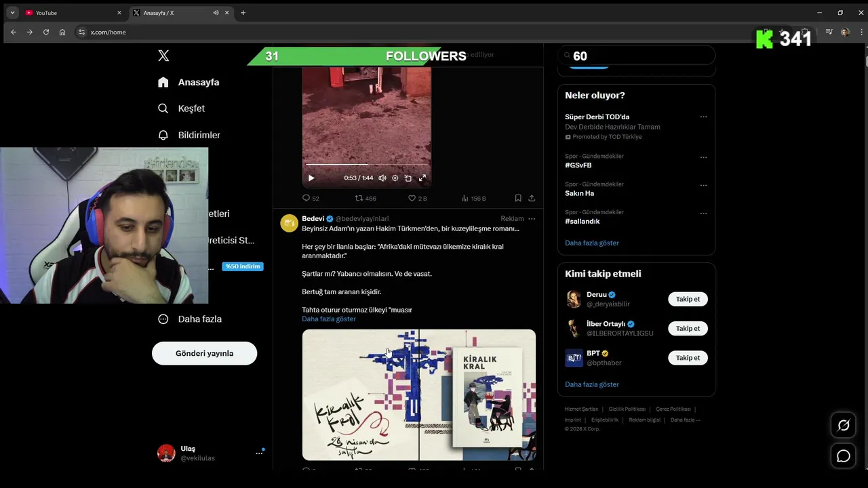
Task: Open the Ulaş account avatar
Action: point(166,453)
